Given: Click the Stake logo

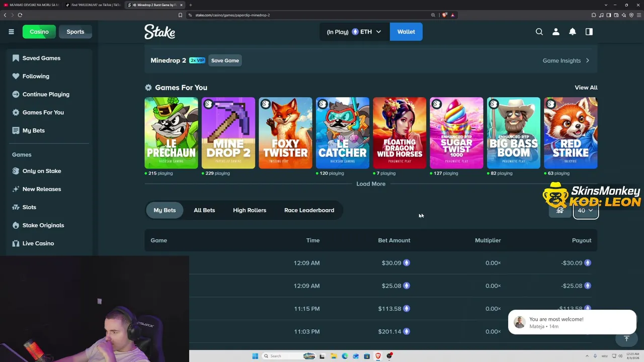Looking at the screenshot, I should click(x=159, y=32).
